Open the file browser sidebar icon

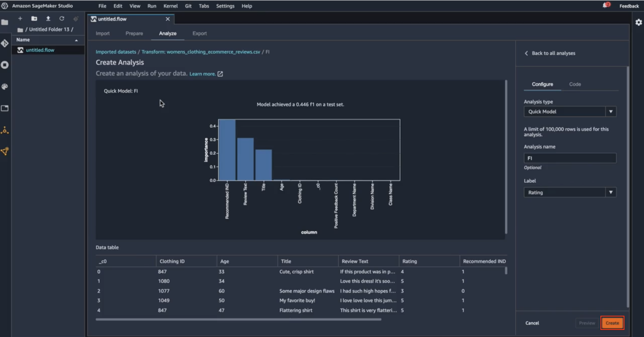coord(5,22)
